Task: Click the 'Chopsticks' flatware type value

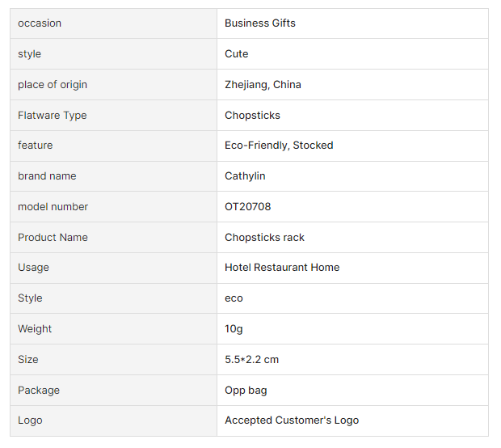Action: point(252,116)
